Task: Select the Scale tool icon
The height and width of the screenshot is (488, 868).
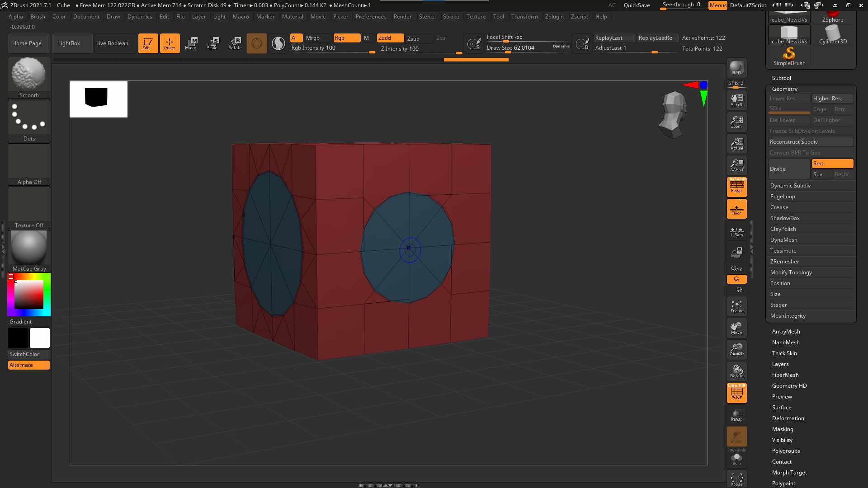Action: (x=213, y=43)
